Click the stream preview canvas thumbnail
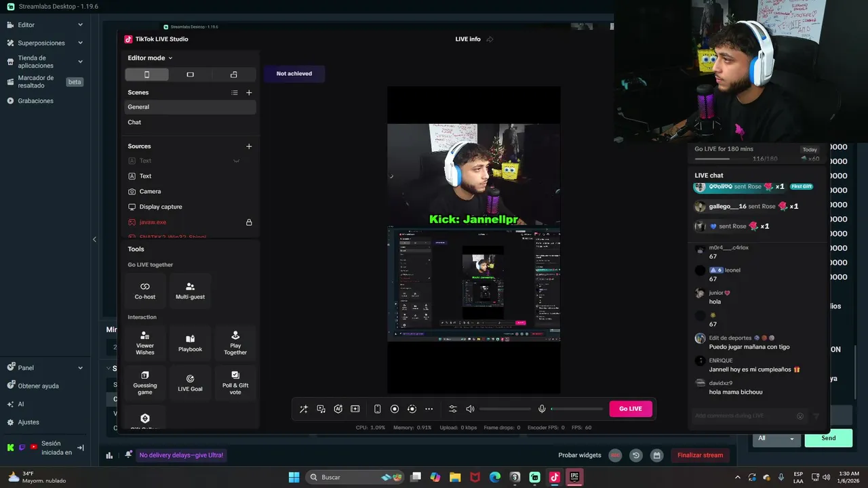Screen dimensions: 868x488 tap(473, 240)
